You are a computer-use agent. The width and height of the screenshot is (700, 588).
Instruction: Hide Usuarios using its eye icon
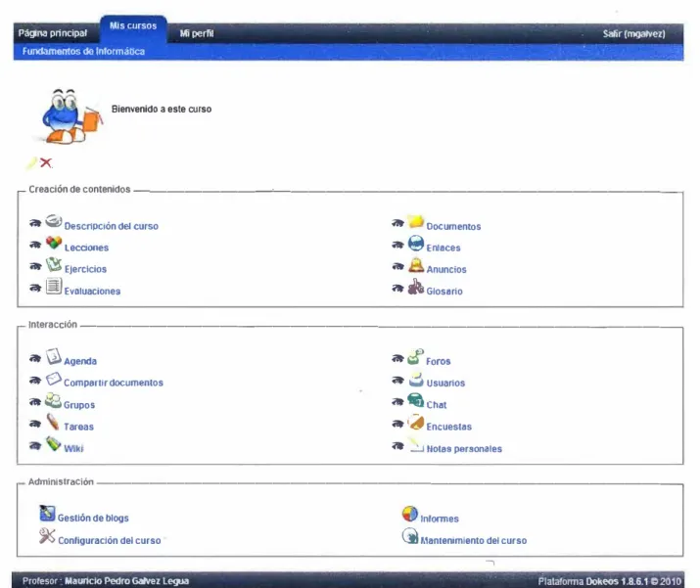(x=397, y=381)
